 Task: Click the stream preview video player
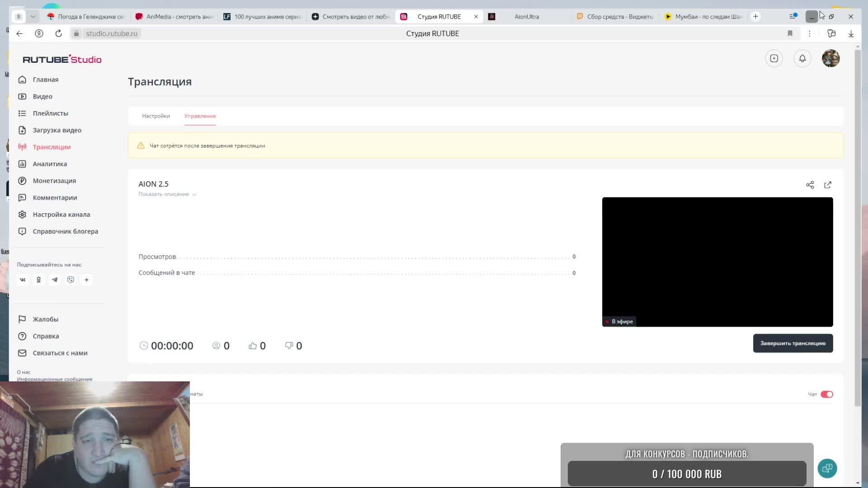[717, 262]
